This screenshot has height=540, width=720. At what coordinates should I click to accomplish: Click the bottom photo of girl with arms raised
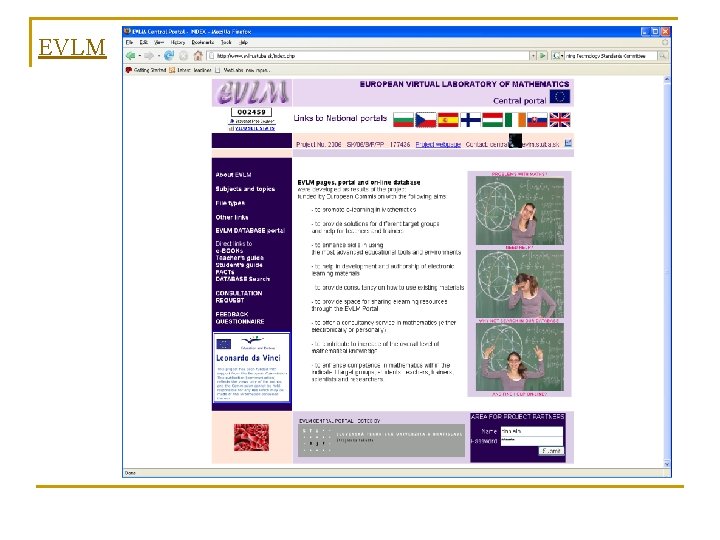pos(519,357)
